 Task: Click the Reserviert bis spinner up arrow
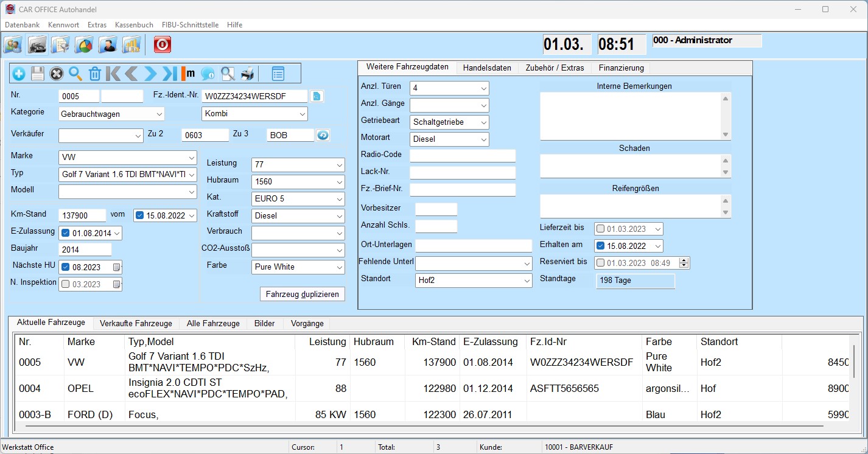coord(684,260)
